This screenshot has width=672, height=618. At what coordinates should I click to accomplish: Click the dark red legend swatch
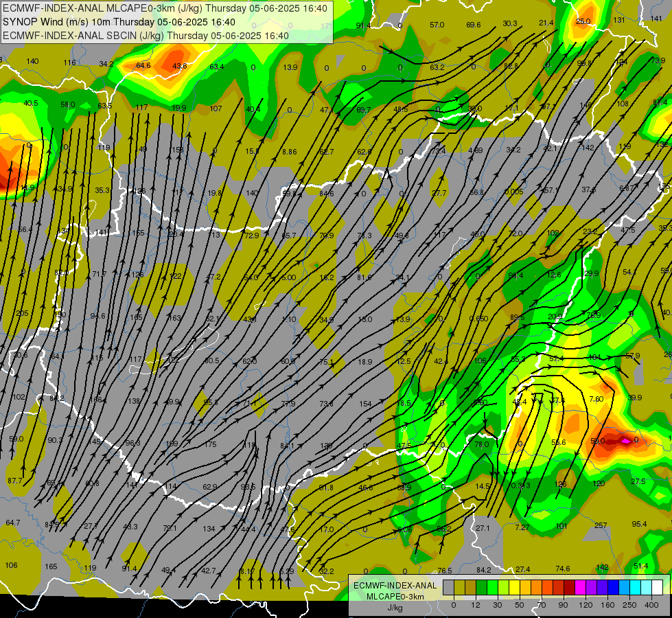click(x=570, y=587)
